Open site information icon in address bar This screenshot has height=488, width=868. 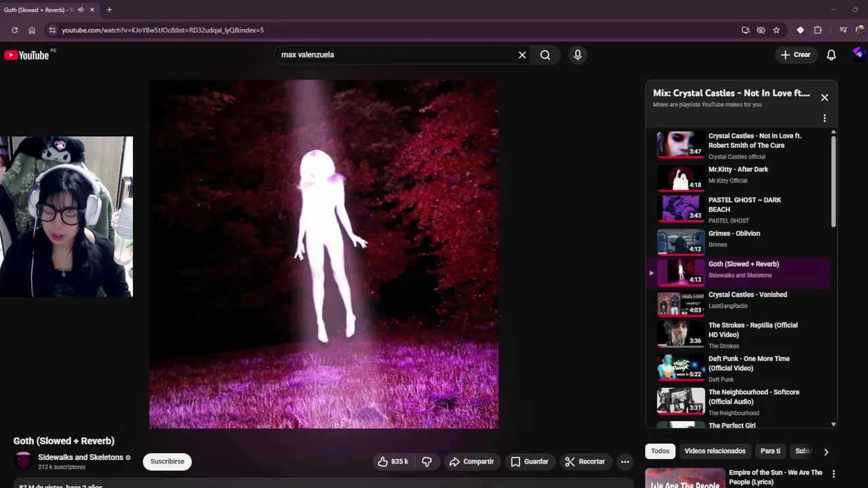coord(52,30)
